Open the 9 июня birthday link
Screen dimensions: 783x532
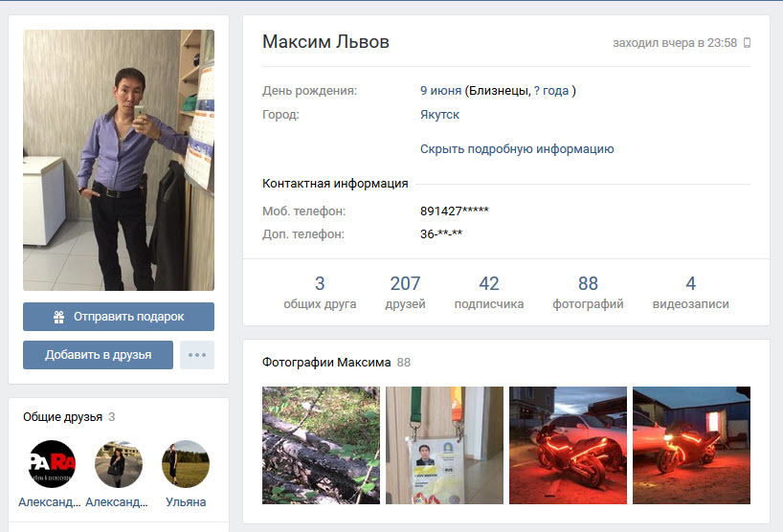pos(440,90)
